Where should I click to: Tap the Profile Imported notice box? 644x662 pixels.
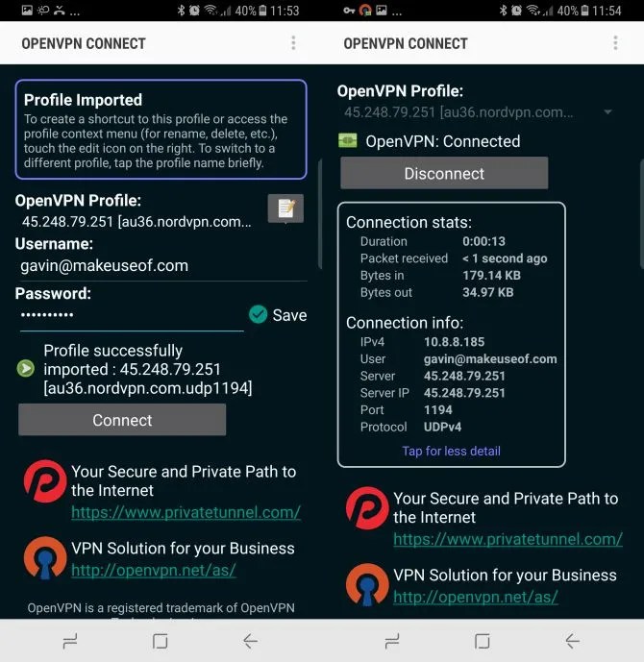coord(161,129)
